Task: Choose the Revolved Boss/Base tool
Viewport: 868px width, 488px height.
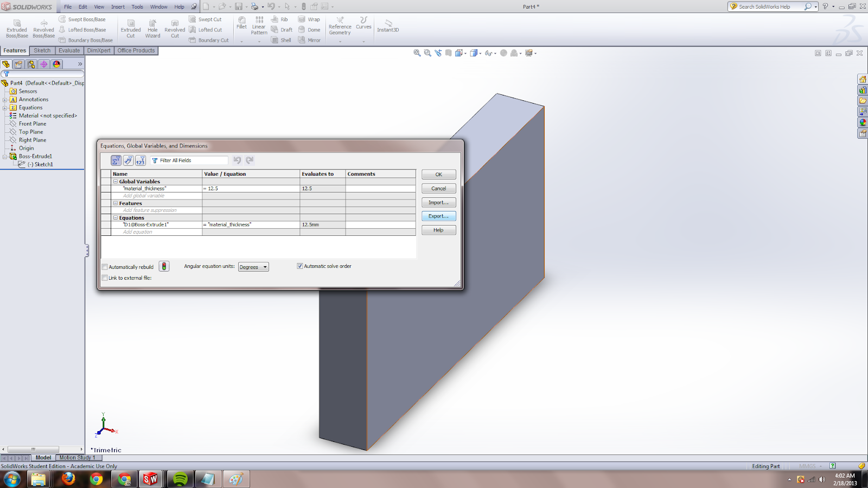Action: point(43,28)
